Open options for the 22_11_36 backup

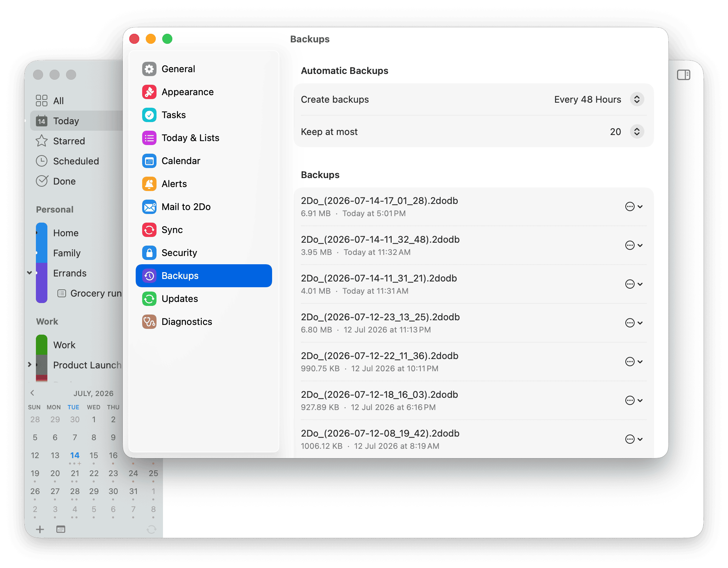point(634,362)
